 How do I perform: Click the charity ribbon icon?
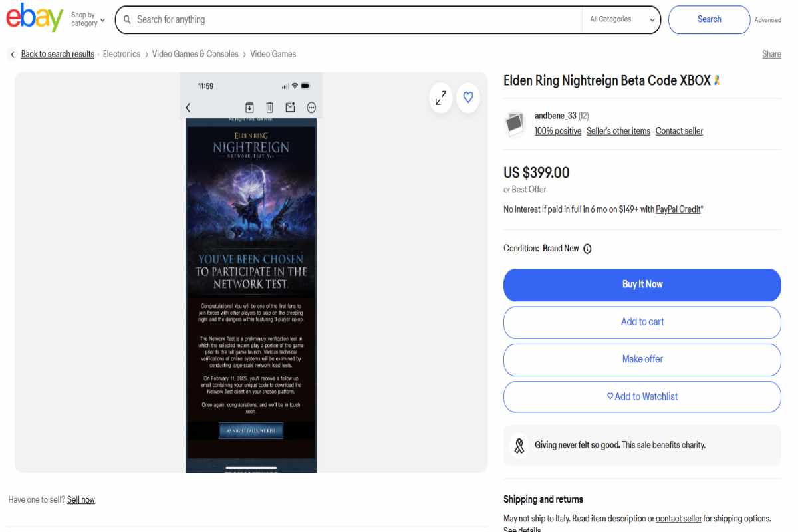click(x=519, y=445)
